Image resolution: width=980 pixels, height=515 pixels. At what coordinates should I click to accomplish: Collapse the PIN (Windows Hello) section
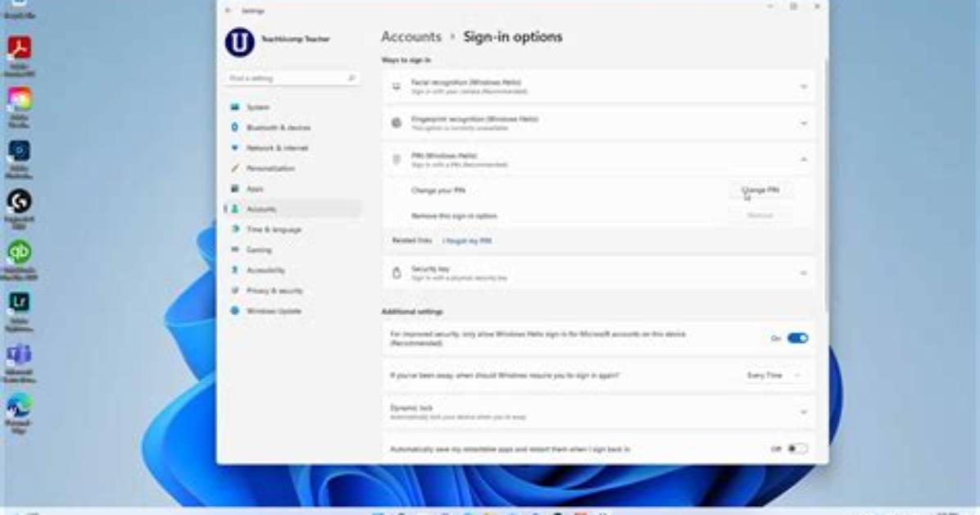[804, 160]
